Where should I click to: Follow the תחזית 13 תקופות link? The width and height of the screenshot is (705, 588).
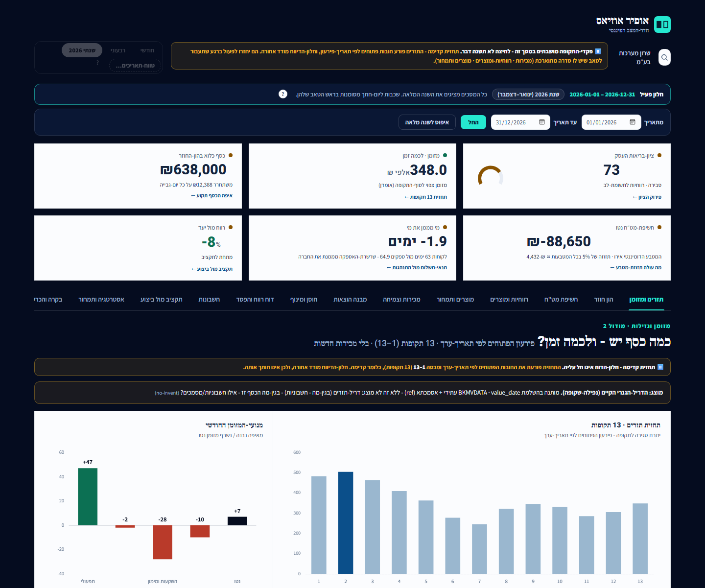click(425, 197)
